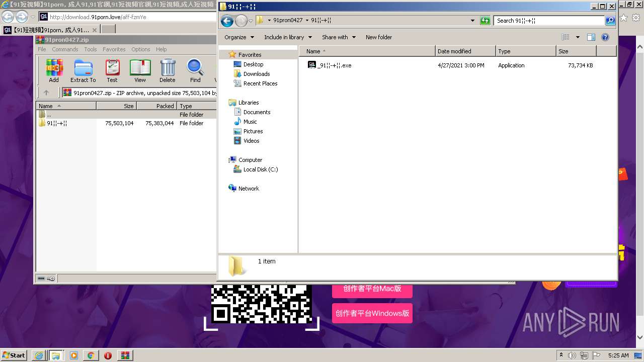
Task: Click 91pron0427 in Explorer address breadcrumb
Action: tap(288, 21)
